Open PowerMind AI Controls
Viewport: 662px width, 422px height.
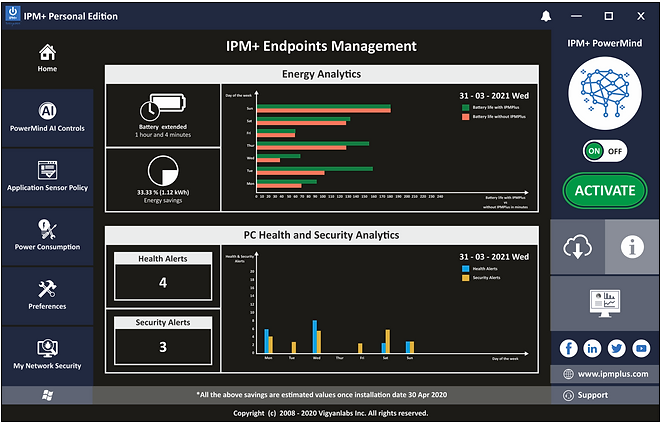click(47, 118)
